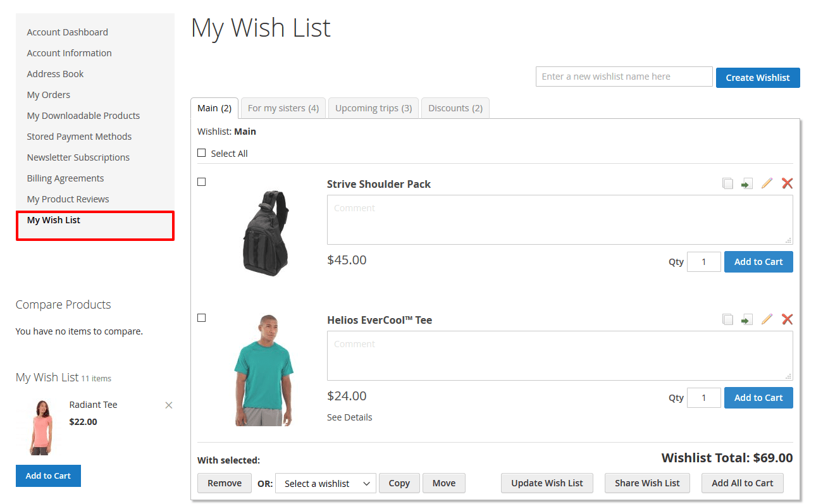Remove Helios EverCool Tee via the red X
The image size is (816, 504).
[787, 319]
